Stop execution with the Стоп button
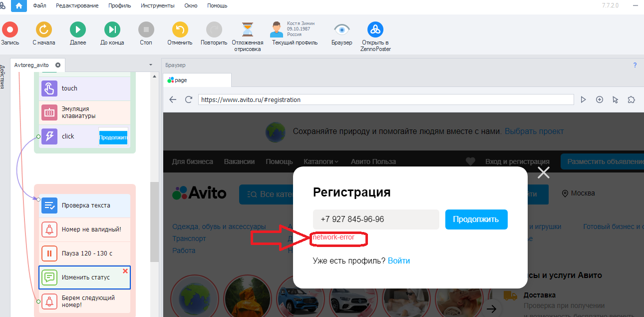Image resolution: width=644 pixels, height=317 pixels. coord(146,33)
